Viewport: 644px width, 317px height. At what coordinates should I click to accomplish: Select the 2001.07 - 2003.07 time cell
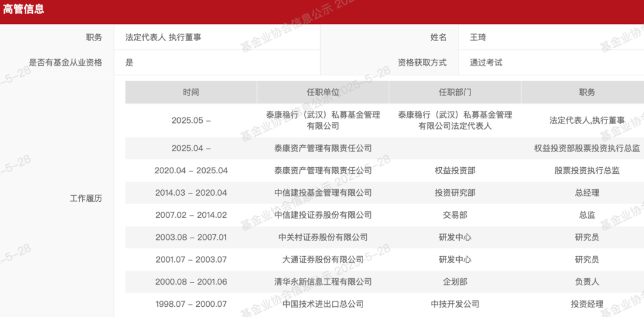click(x=191, y=260)
